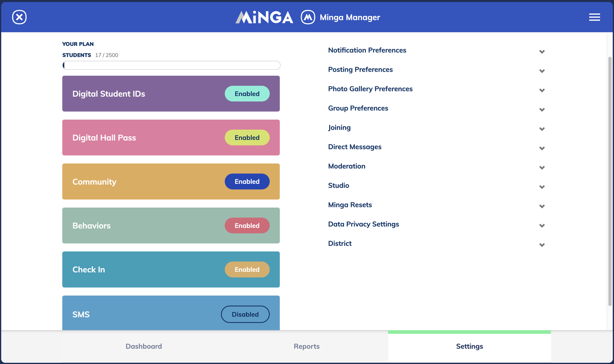Select the Settings tab
The width and height of the screenshot is (614, 364).
point(469,346)
